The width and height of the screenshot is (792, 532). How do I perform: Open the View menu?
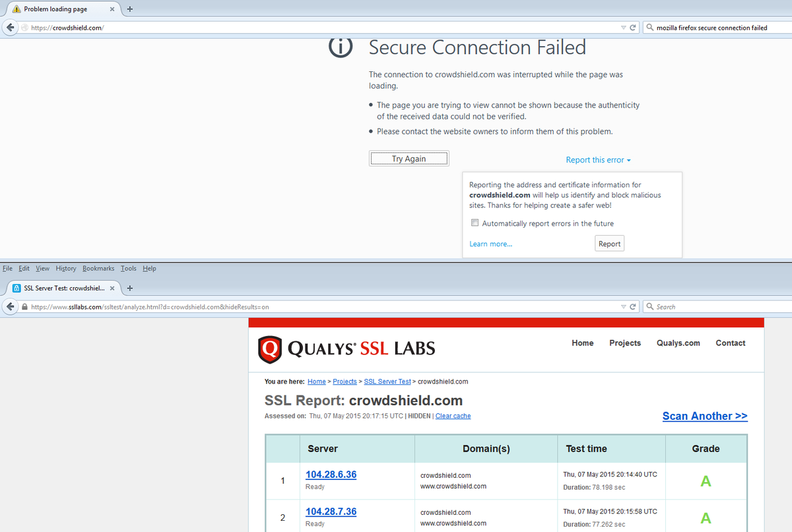tap(43, 269)
